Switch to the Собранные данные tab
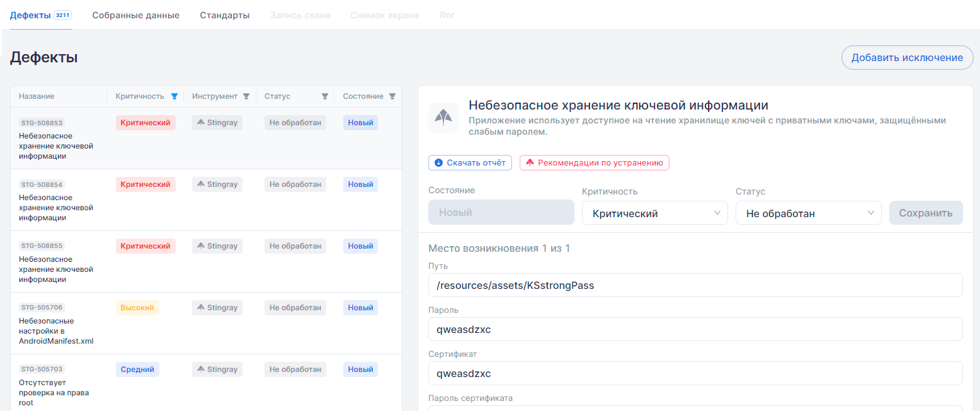 (x=135, y=15)
